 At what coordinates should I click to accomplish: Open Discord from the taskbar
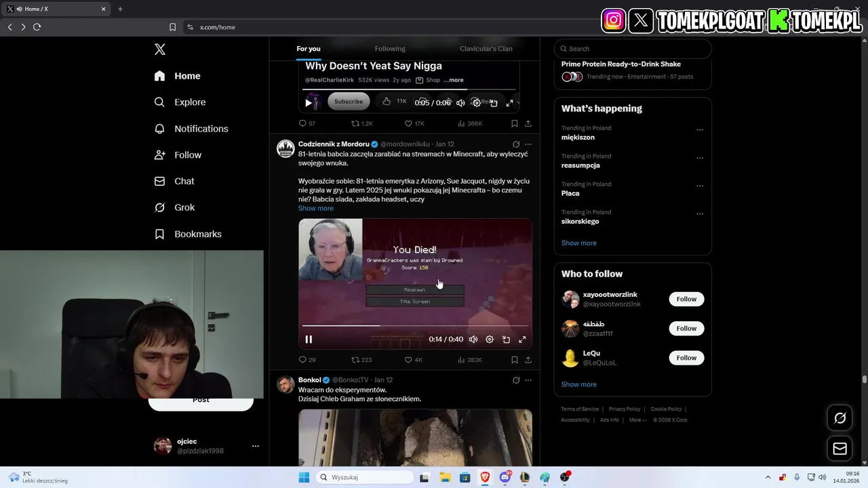(x=505, y=477)
